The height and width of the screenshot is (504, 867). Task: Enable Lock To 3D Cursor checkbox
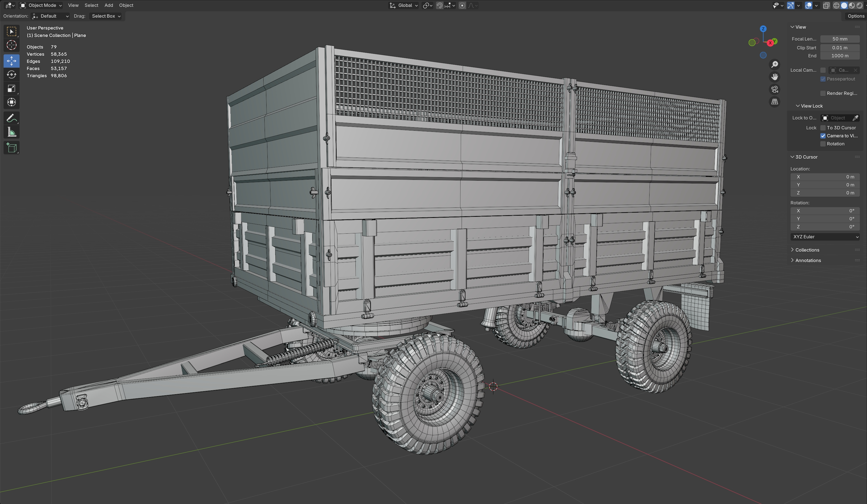pyautogui.click(x=823, y=128)
